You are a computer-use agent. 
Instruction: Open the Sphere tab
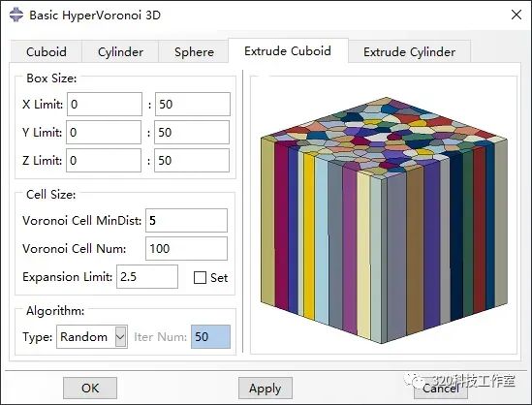[x=194, y=52]
